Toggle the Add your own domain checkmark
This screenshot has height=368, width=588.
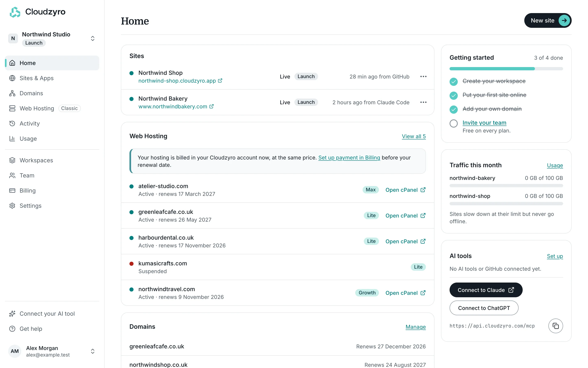(453, 109)
